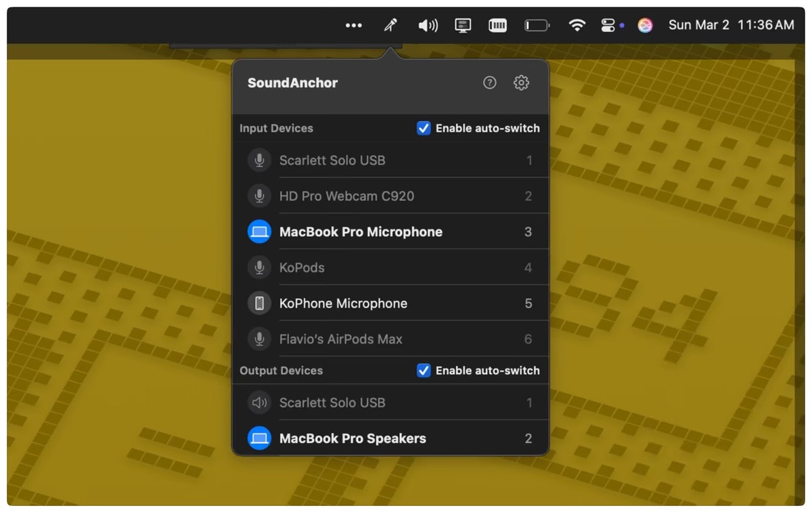Toggle Enable auto-switch for Output Devices
This screenshot has height=512, width=812.
[424, 371]
